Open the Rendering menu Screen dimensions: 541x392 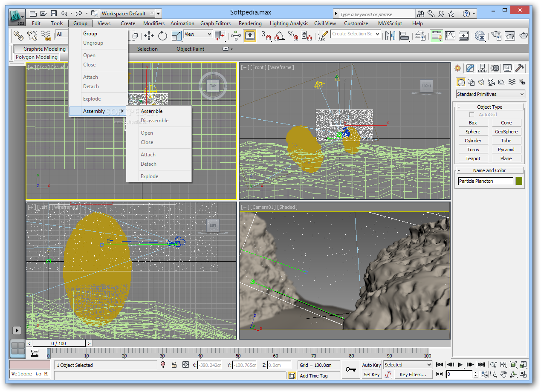(x=250, y=23)
